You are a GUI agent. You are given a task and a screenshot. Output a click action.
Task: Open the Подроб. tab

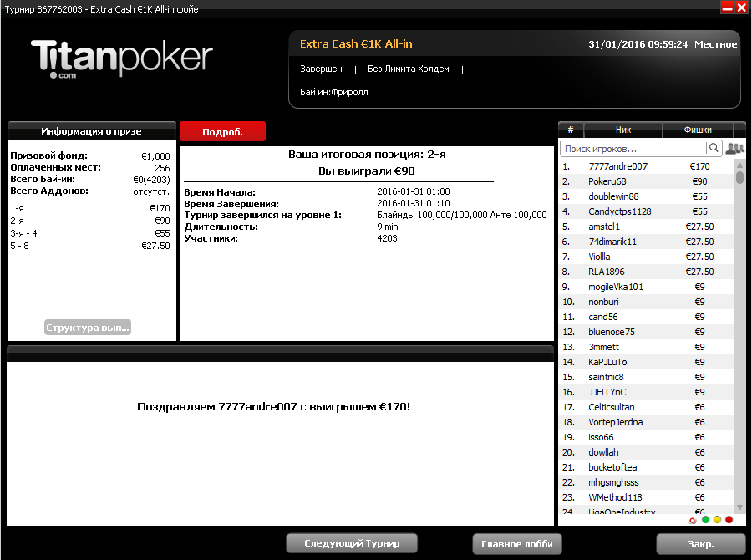click(222, 131)
